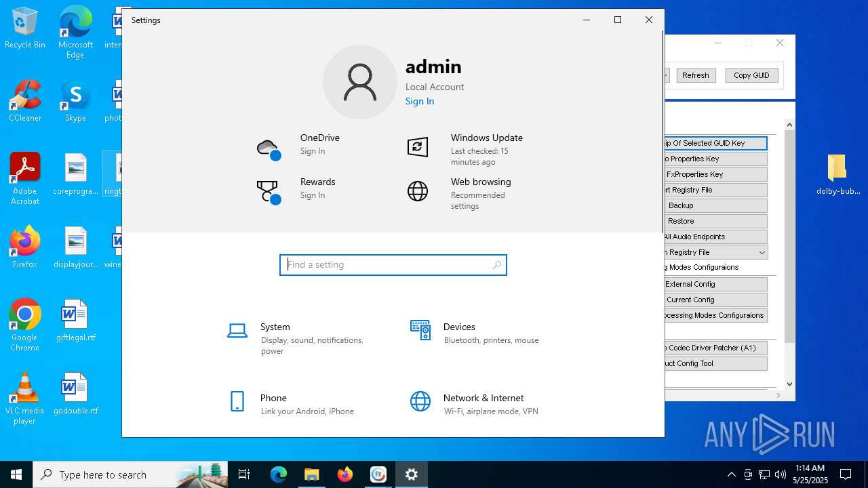Viewport: 868px width, 488px height.
Task: Click the Sign In link under Local Account
Action: click(420, 101)
